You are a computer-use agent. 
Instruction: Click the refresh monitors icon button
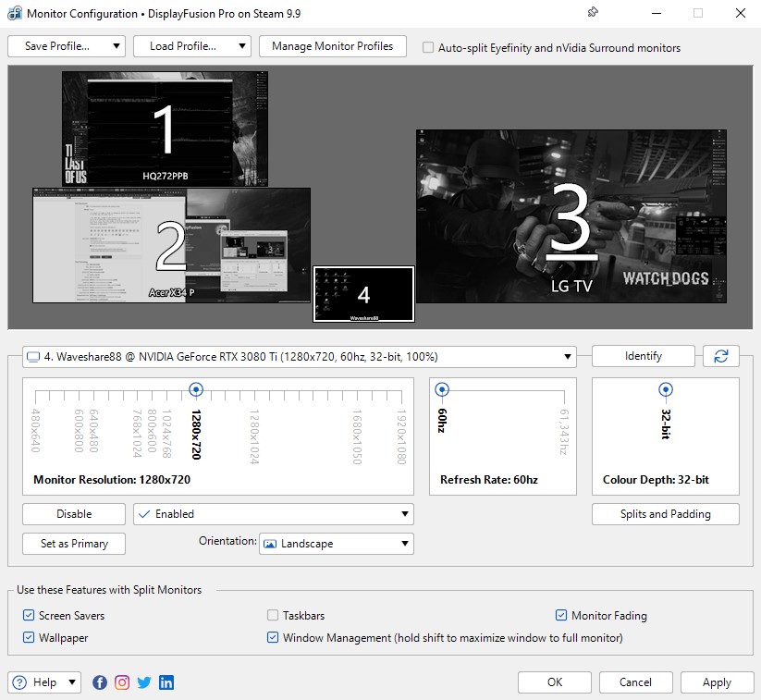point(720,356)
